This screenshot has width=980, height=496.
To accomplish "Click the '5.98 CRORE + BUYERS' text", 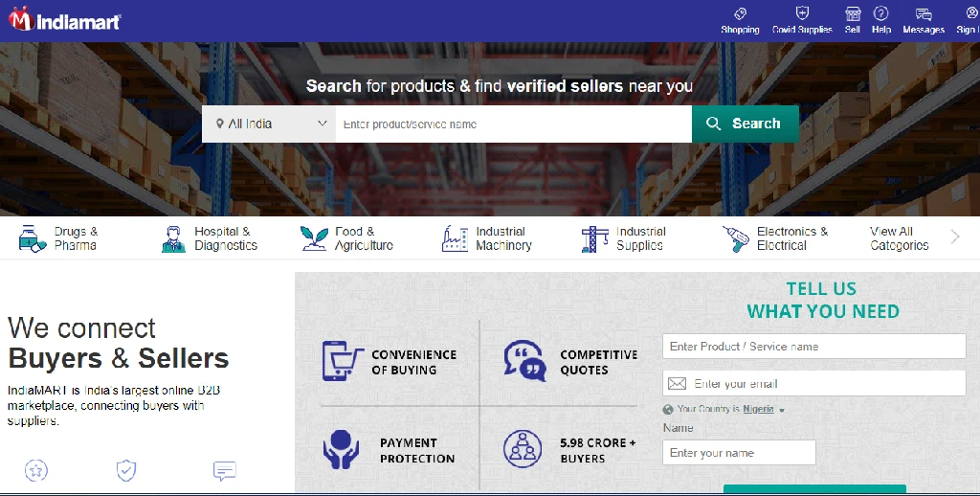I will 597,450.
